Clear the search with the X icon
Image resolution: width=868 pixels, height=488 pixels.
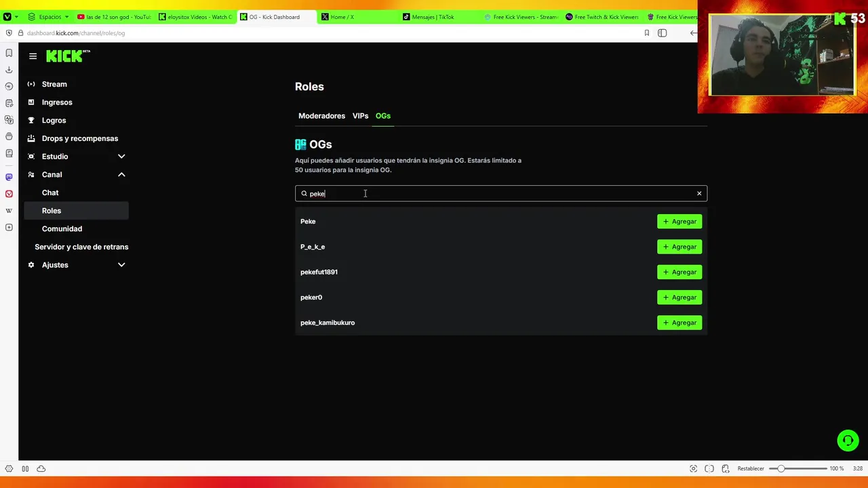pos(699,194)
